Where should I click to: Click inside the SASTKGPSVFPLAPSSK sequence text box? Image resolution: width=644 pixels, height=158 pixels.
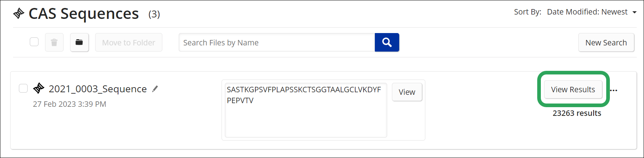(306, 110)
